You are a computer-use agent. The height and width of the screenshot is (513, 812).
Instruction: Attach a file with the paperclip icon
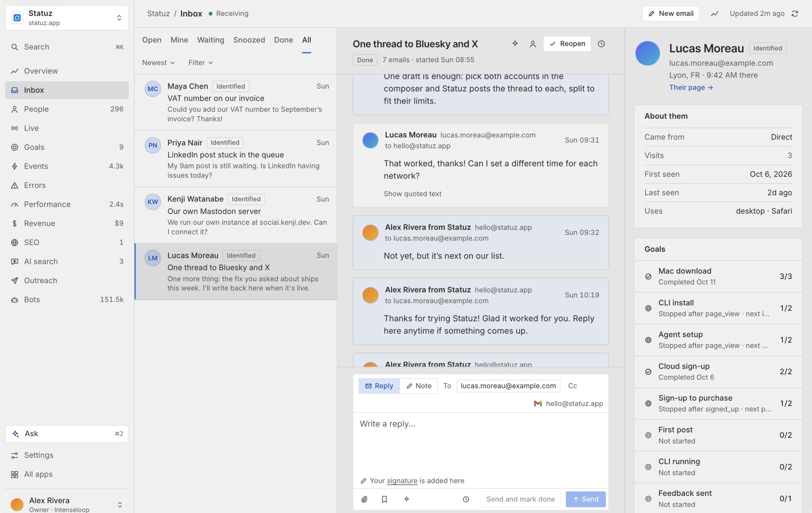[364, 499]
